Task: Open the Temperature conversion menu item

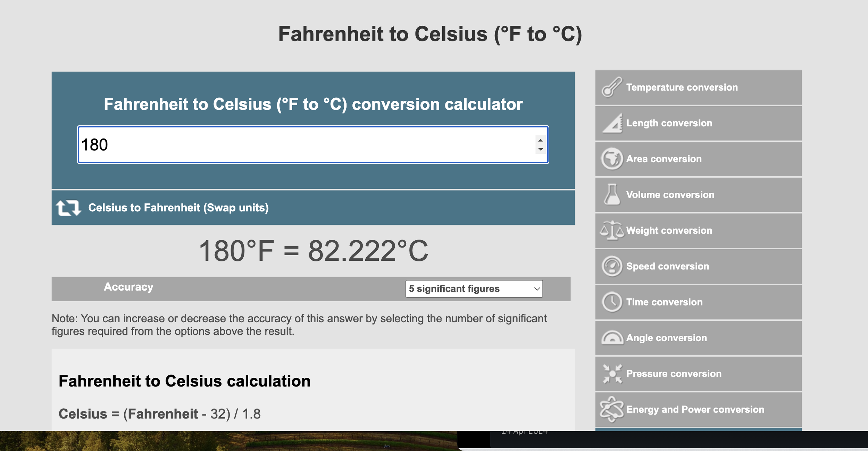Action: click(698, 87)
